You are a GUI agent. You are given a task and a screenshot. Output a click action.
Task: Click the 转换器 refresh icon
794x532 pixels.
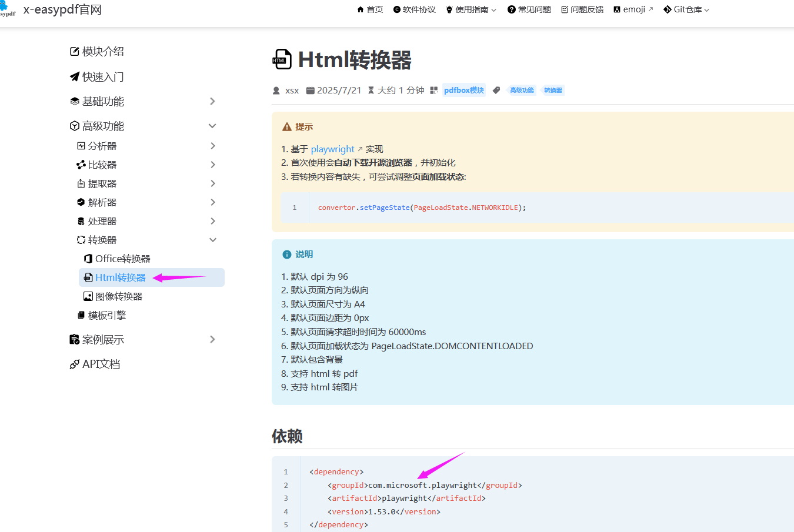pyautogui.click(x=81, y=240)
